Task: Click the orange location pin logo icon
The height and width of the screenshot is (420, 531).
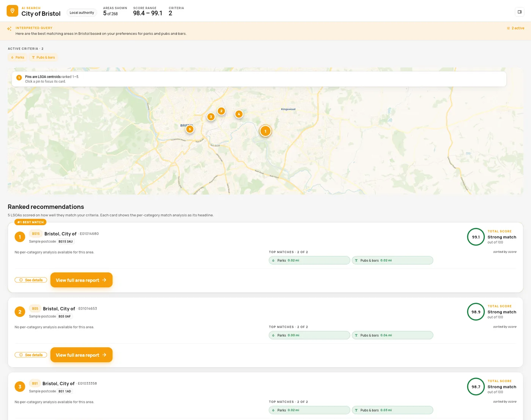Action: pos(13,11)
